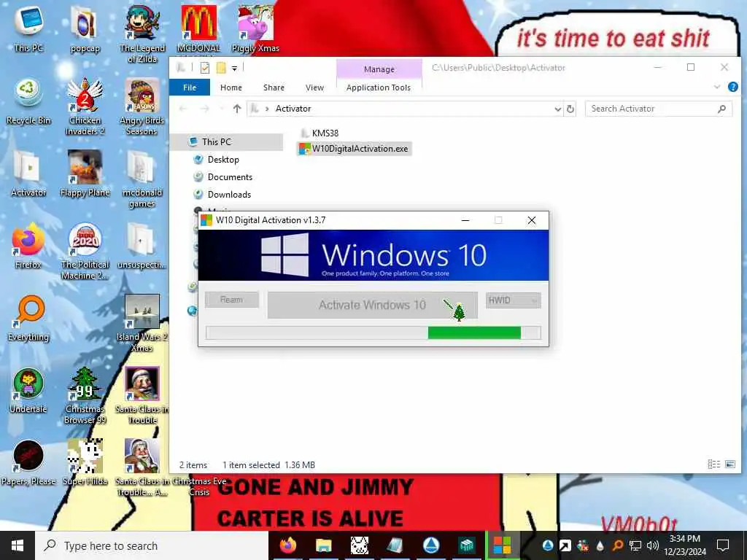Open the volume control in system tray
747x560 pixels.
coord(653,545)
